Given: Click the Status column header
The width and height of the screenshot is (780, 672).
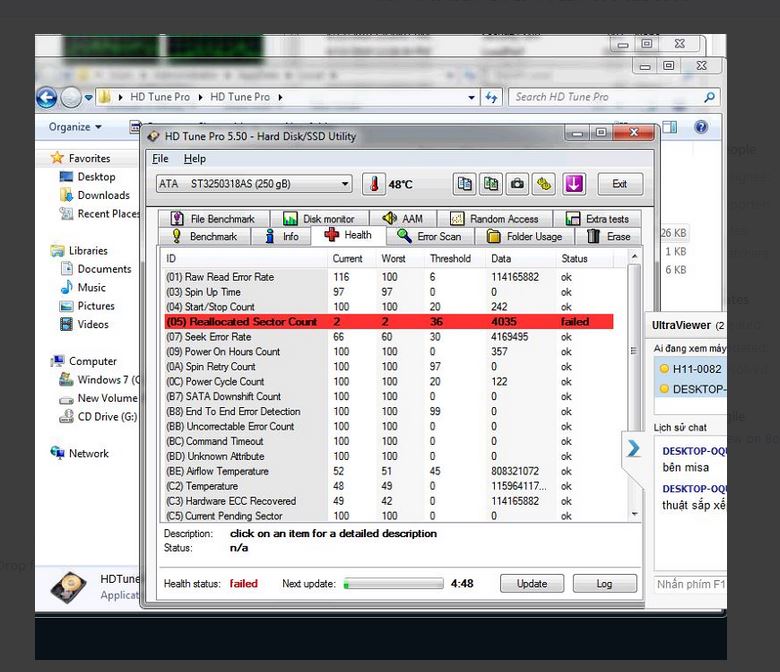Looking at the screenshot, I should [585, 259].
